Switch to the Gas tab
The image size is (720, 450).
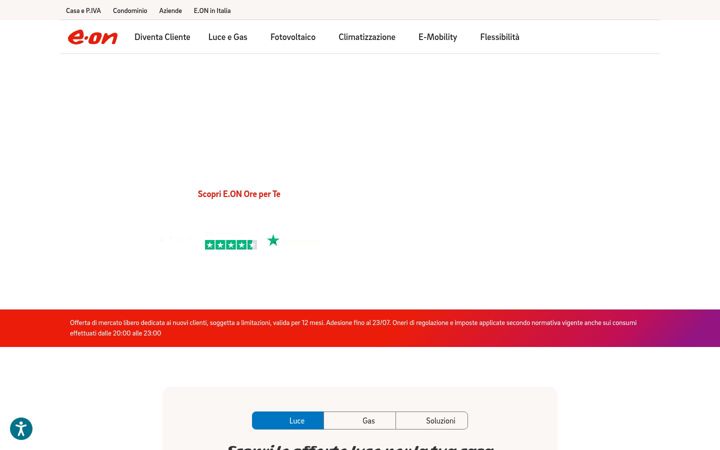[360, 421]
